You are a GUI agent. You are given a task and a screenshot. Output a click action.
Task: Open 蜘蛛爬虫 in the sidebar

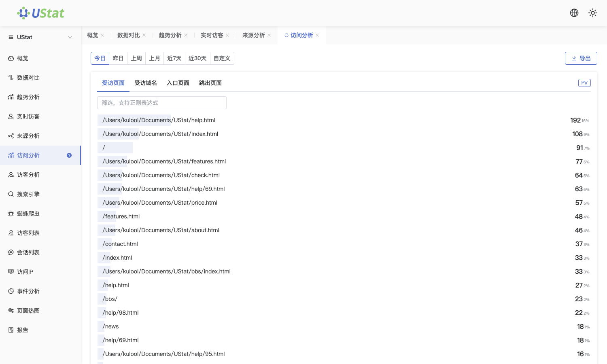click(40, 214)
